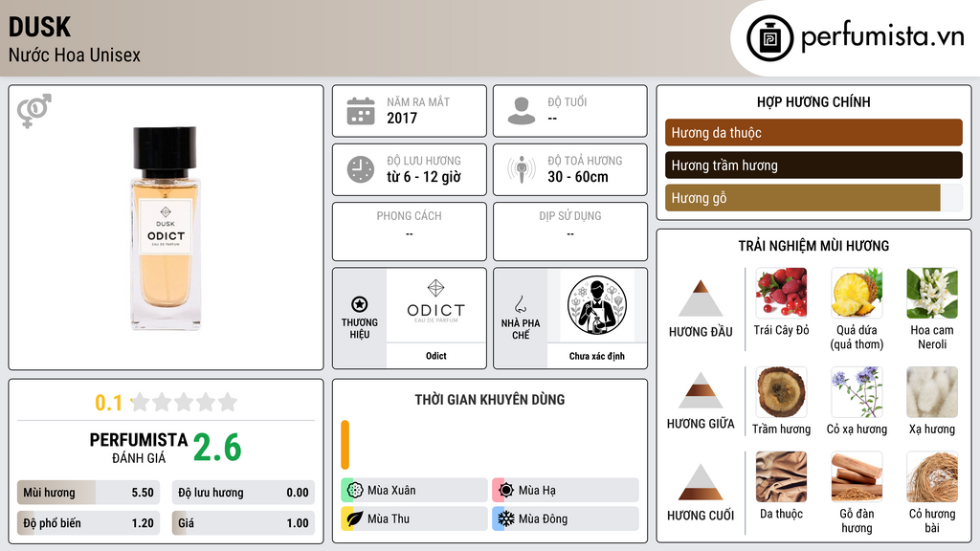Image resolution: width=980 pixels, height=551 pixels.
Task: Click the Hương cuối pyramid icon
Action: click(x=701, y=482)
